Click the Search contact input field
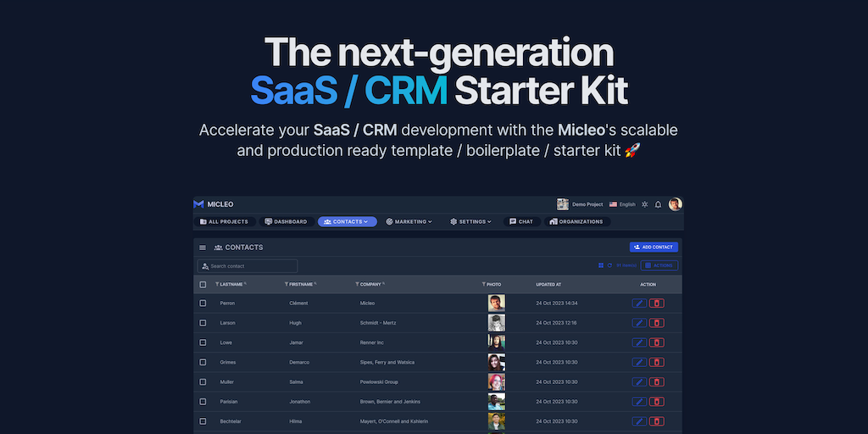The width and height of the screenshot is (868, 434). point(248,266)
